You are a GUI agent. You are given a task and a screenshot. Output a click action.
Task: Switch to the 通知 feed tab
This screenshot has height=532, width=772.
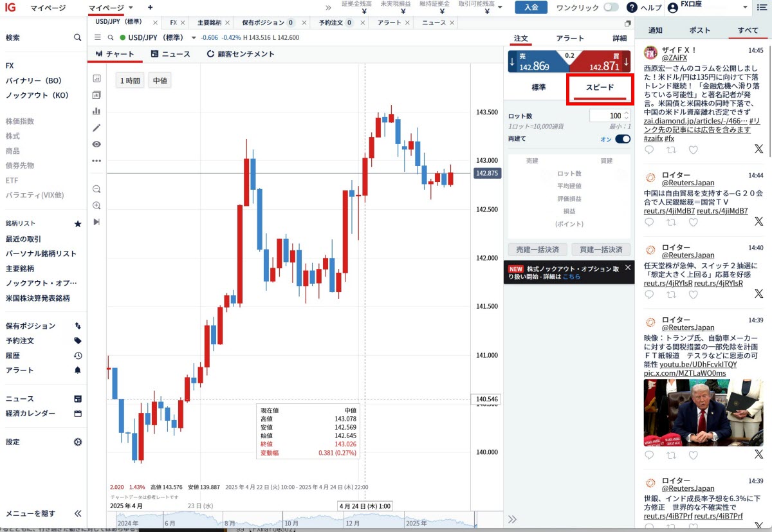(656, 30)
